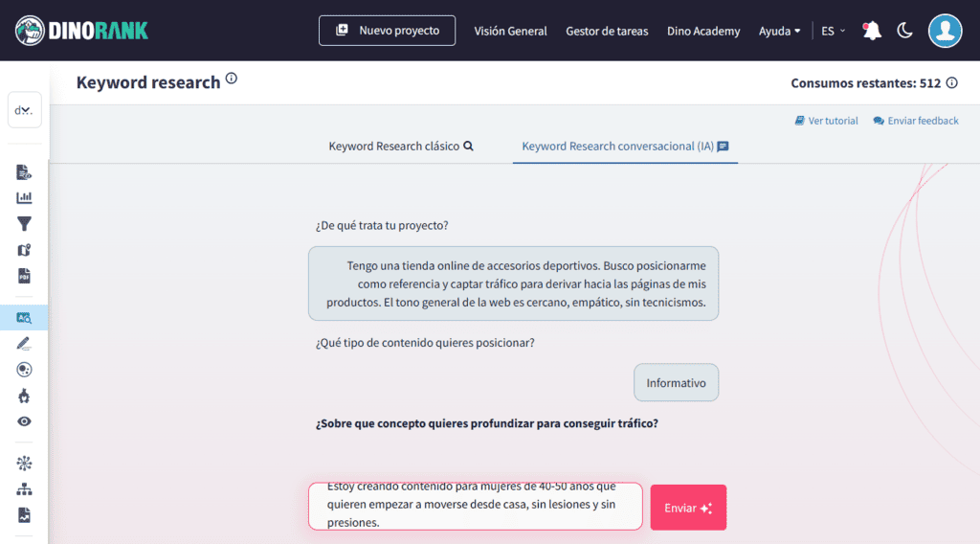Open Ver tutorial link
This screenshot has height=544, width=980.
coord(826,121)
